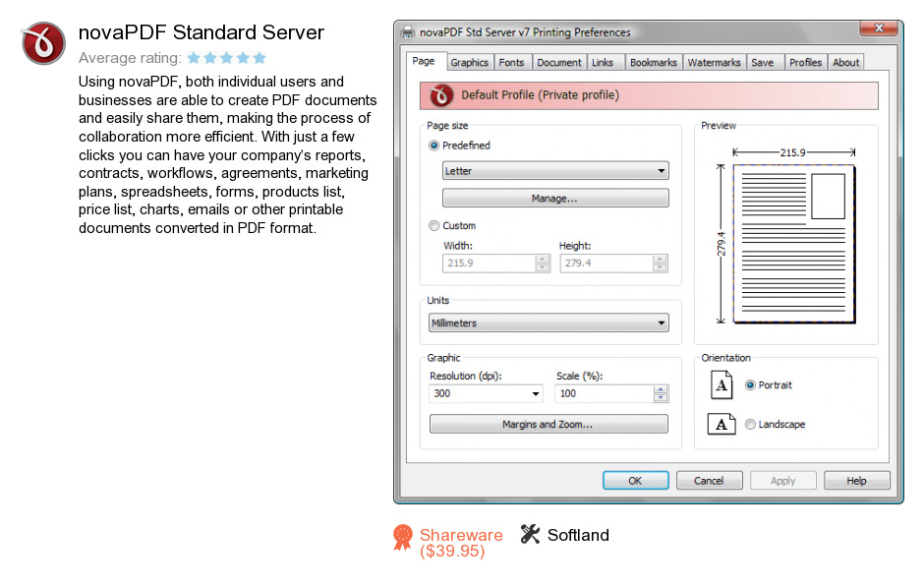924x586 pixels.
Task: Click the Softland developer name
Action: [x=578, y=535]
